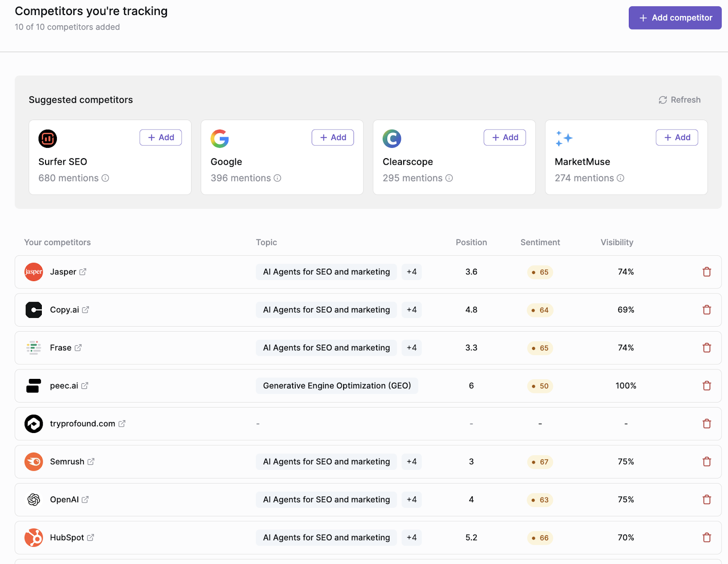Expand Copy.ai's +4 additional topics
The image size is (728, 564).
(x=412, y=310)
